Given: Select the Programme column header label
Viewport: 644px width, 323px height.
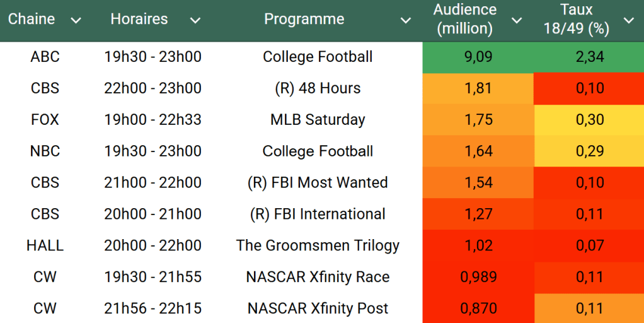Looking at the screenshot, I should pyautogui.click(x=304, y=19).
